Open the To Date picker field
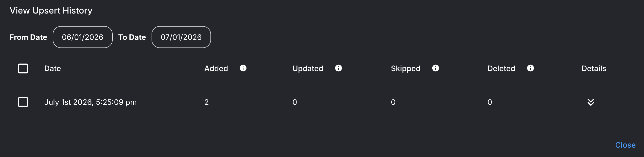The height and width of the screenshot is (157, 644). point(181,37)
